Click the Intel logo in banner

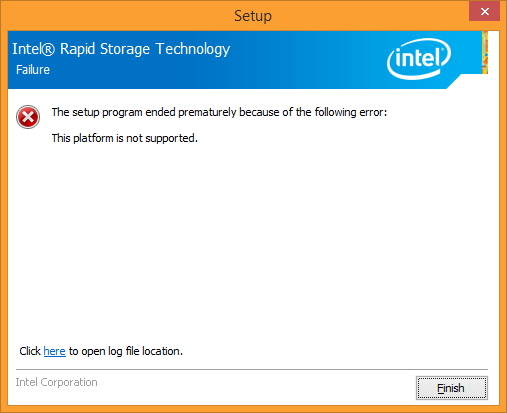click(419, 59)
